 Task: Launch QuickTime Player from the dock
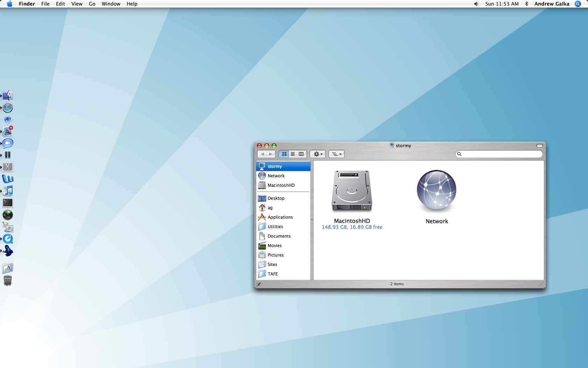pos(8,239)
